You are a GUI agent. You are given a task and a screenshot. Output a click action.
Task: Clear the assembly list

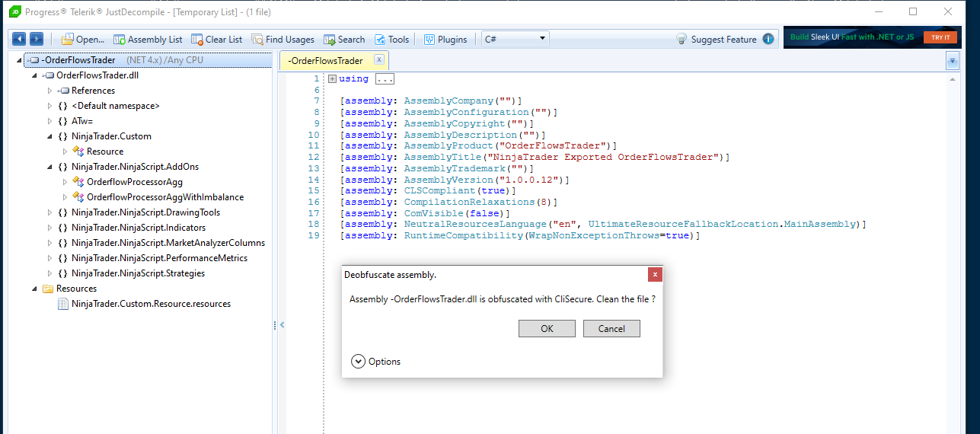coord(217,39)
